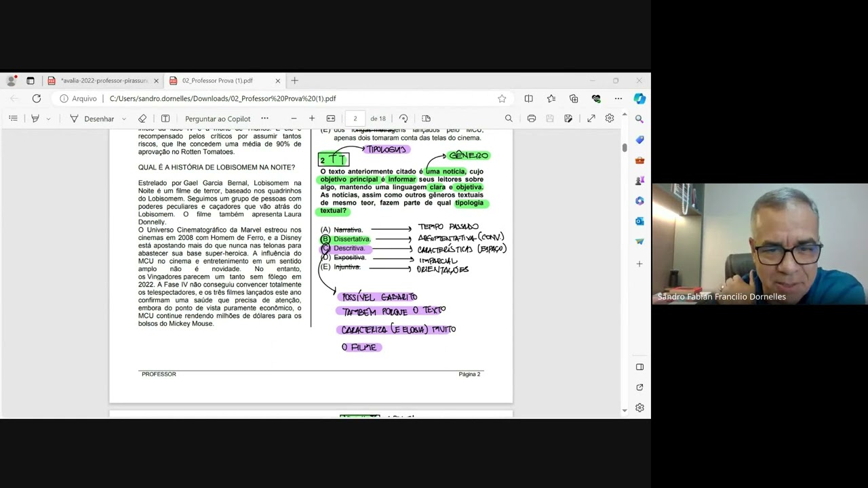Open the Favorites list
868x488 pixels.
[551, 98]
